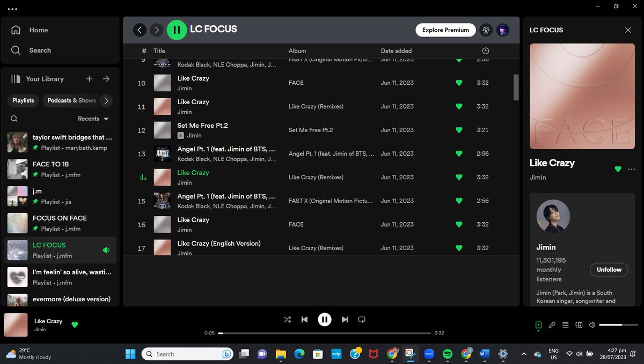The width and height of the screenshot is (644, 364).
Task: Go to Home in sidebar
Action: point(30,30)
